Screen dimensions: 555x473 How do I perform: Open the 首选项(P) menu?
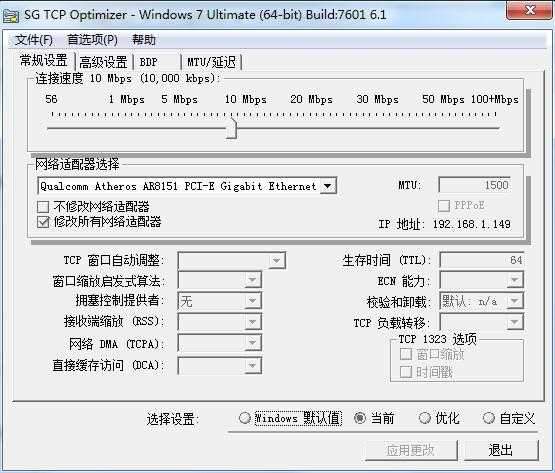(x=92, y=40)
